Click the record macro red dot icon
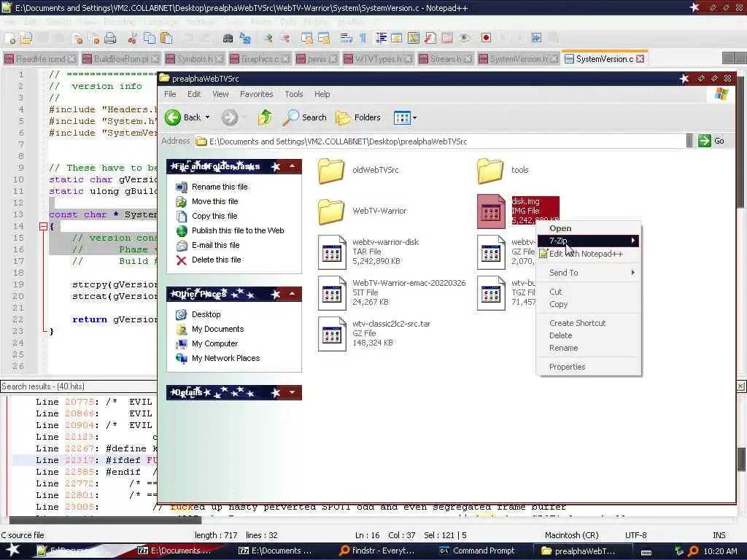Viewport: 747px width, 560px height. click(x=486, y=38)
